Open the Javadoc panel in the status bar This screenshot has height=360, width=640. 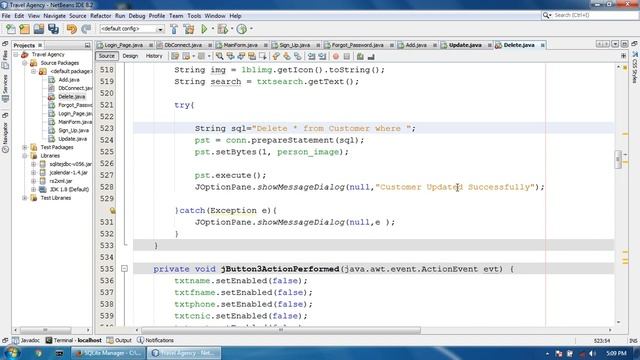click(26, 340)
